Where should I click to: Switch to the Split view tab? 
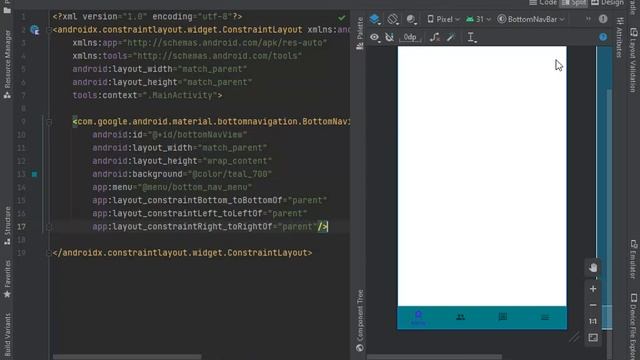[x=574, y=2]
